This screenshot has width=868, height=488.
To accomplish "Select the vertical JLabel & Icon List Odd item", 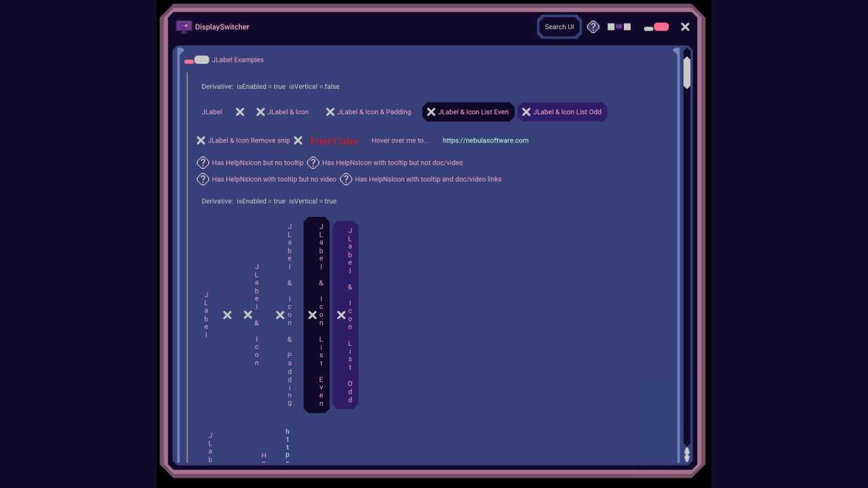I will pos(345,315).
